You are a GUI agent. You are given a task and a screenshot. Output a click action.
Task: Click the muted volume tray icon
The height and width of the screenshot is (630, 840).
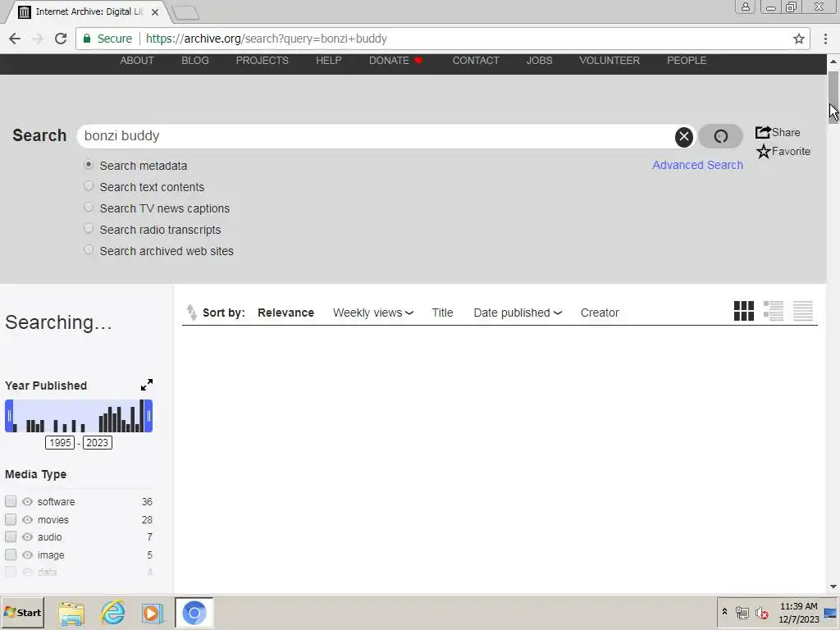(761, 613)
